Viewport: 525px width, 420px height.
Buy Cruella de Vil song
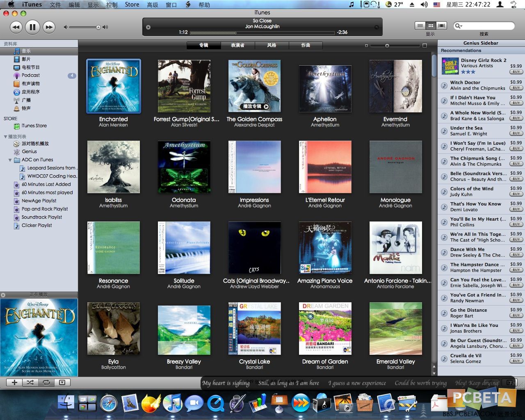tap(516, 361)
